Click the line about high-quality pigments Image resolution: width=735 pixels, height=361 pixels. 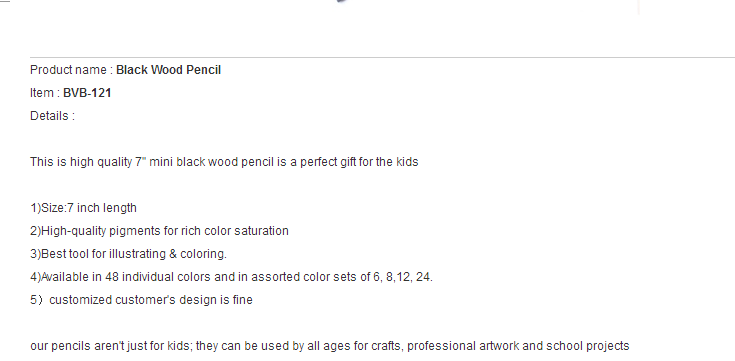159,231
